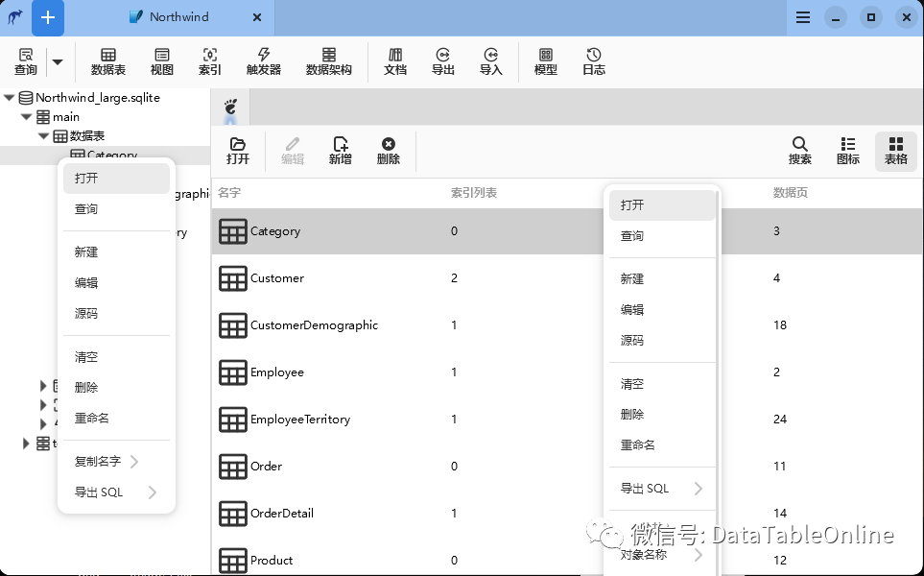Image resolution: width=924 pixels, height=576 pixels.
Task: Sort by the 索引列表 column header
Action: point(474,193)
